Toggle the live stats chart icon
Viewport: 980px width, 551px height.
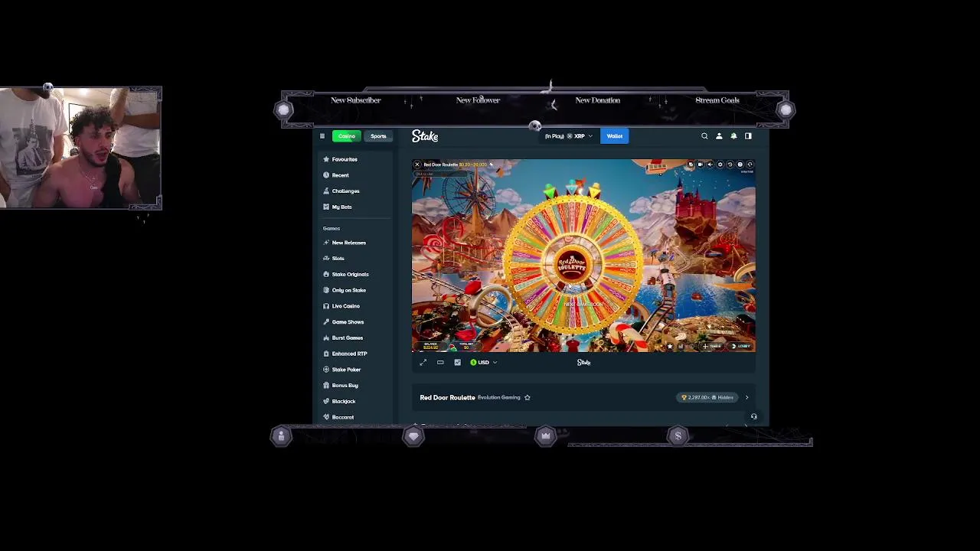[x=458, y=363]
